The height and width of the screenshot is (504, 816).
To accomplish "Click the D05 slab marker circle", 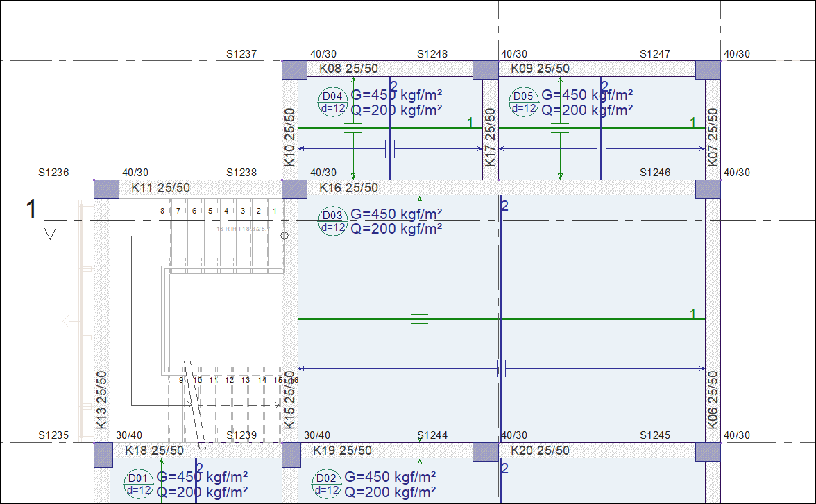I will click(x=523, y=102).
